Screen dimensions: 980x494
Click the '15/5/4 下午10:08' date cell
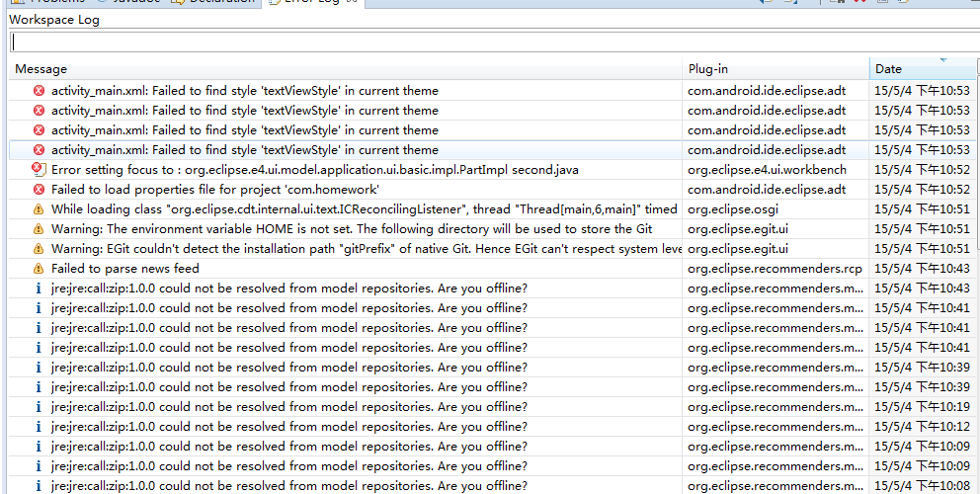(x=923, y=486)
